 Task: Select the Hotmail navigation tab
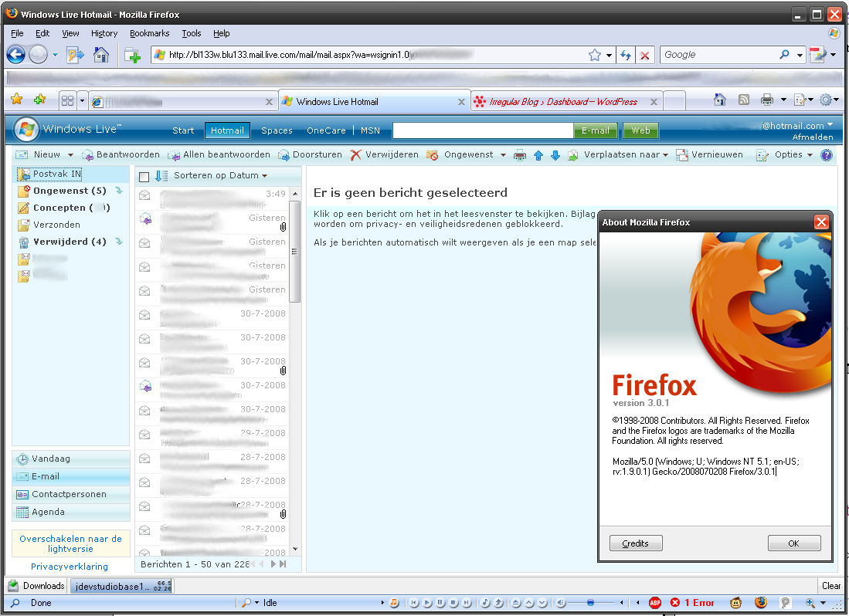tap(227, 130)
